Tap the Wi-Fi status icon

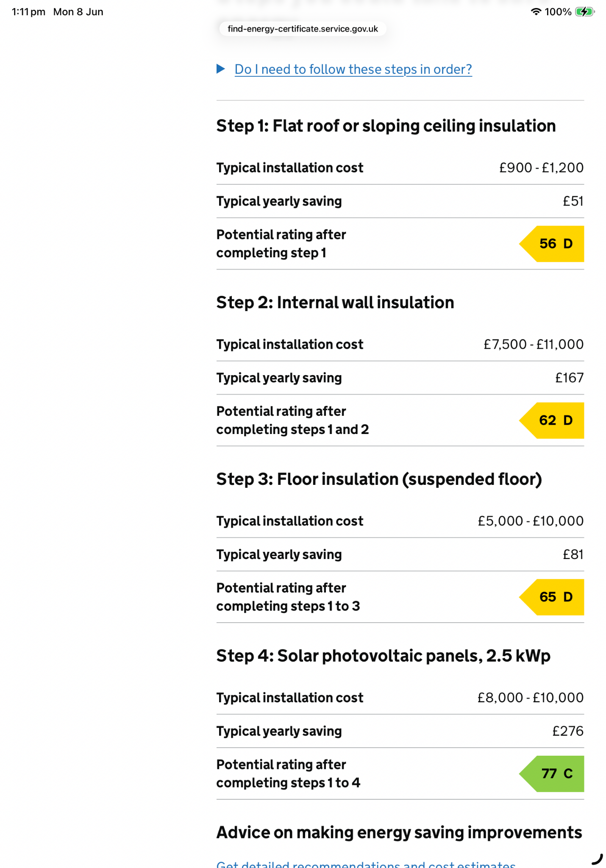536,12
